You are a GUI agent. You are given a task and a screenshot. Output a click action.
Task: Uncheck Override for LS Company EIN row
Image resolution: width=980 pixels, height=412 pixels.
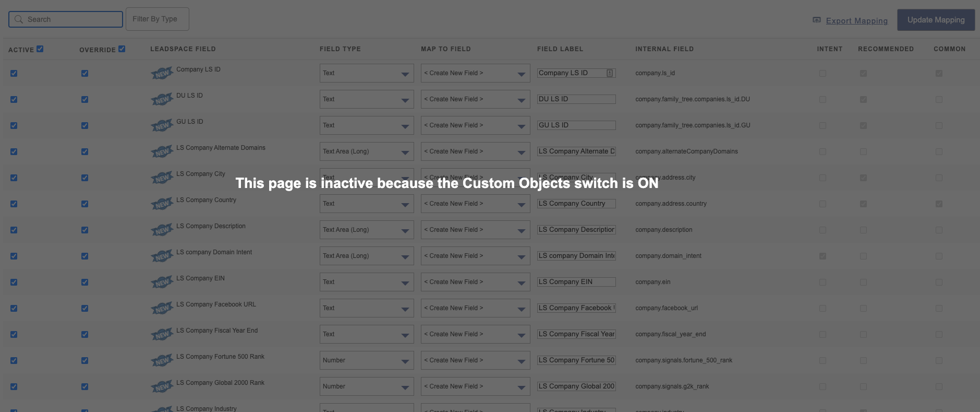(x=85, y=282)
